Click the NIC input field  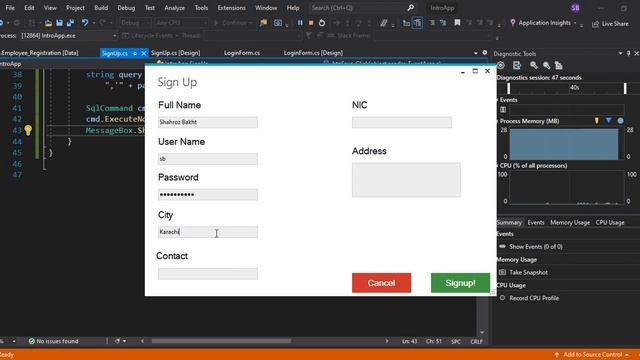tap(402, 122)
